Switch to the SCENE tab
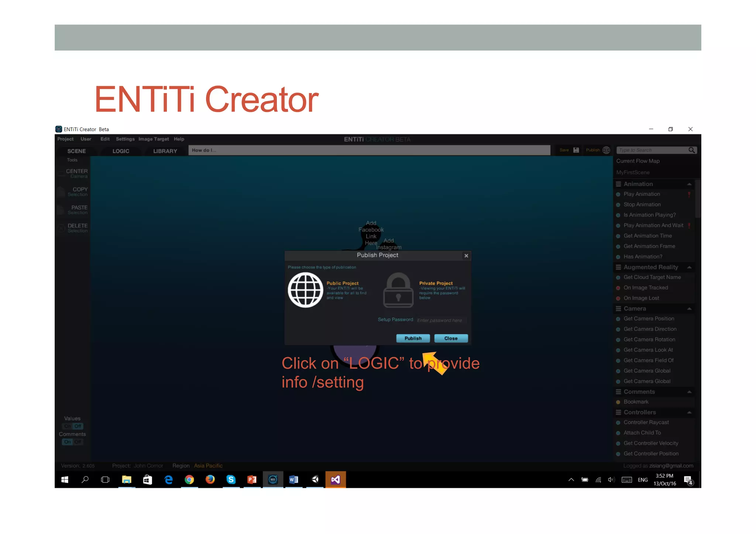Screen dimensions: 756x534 76,151
